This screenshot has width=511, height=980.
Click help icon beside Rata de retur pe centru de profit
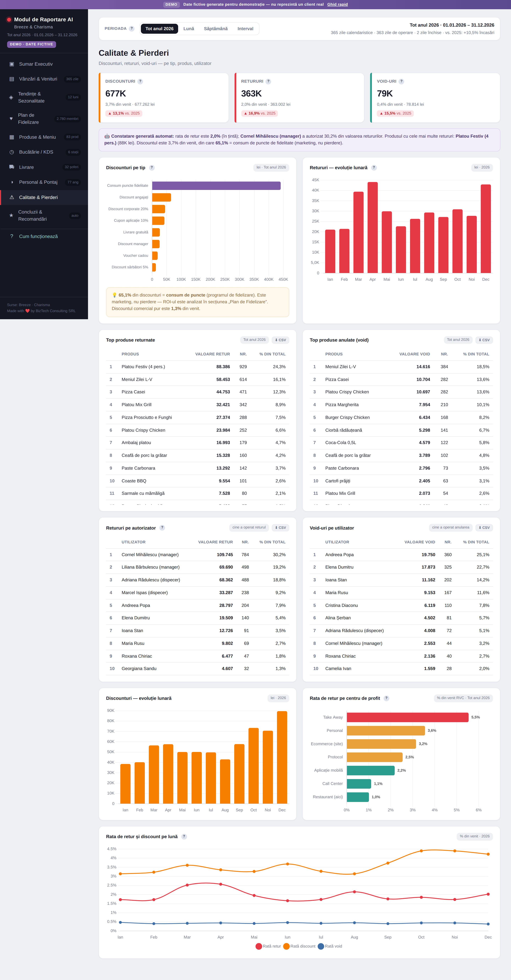pos(387,698)
